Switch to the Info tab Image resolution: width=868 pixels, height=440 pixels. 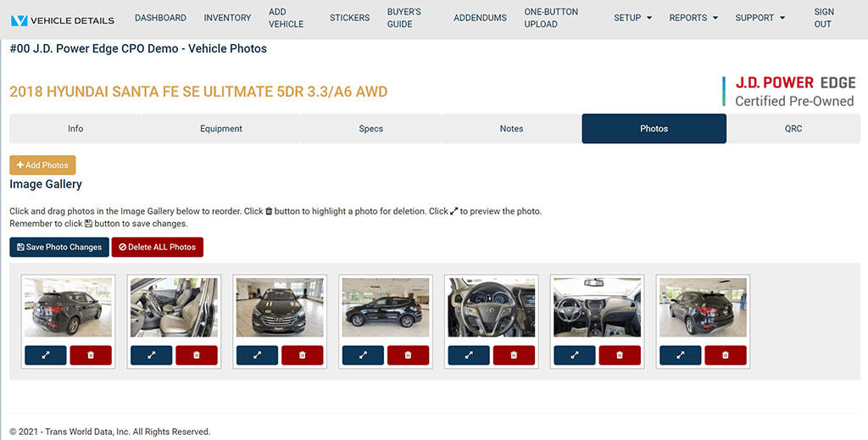pos(75,128)
